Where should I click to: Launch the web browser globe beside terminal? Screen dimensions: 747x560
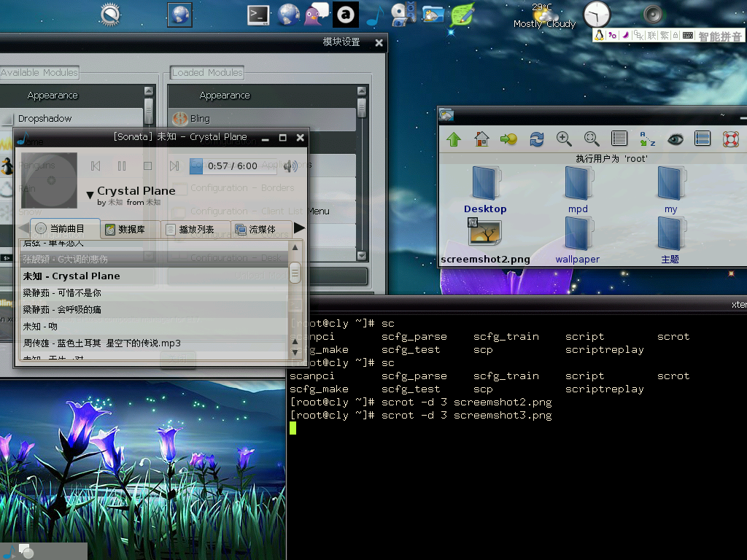(x=289, y=15)
